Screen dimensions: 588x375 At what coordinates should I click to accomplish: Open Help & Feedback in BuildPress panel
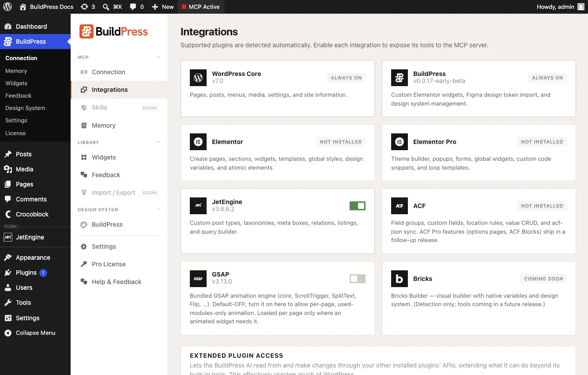(119, 282)
